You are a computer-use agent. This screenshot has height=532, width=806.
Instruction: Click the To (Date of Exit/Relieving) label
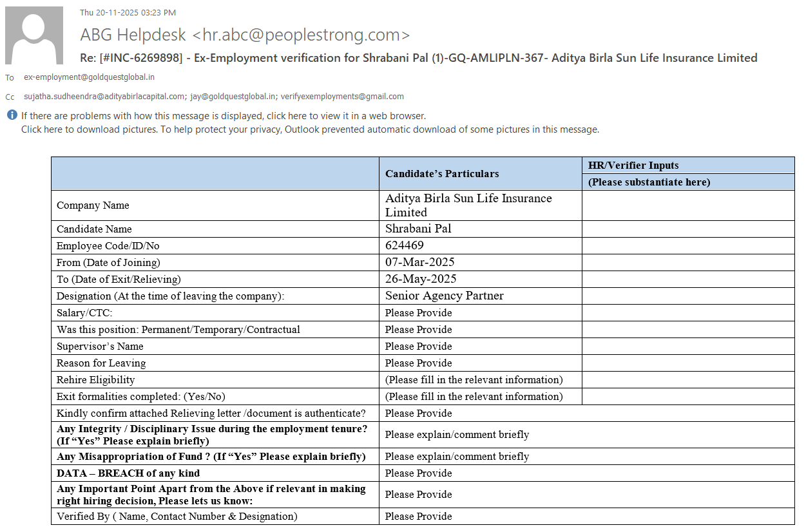click(x=119, y=280)
